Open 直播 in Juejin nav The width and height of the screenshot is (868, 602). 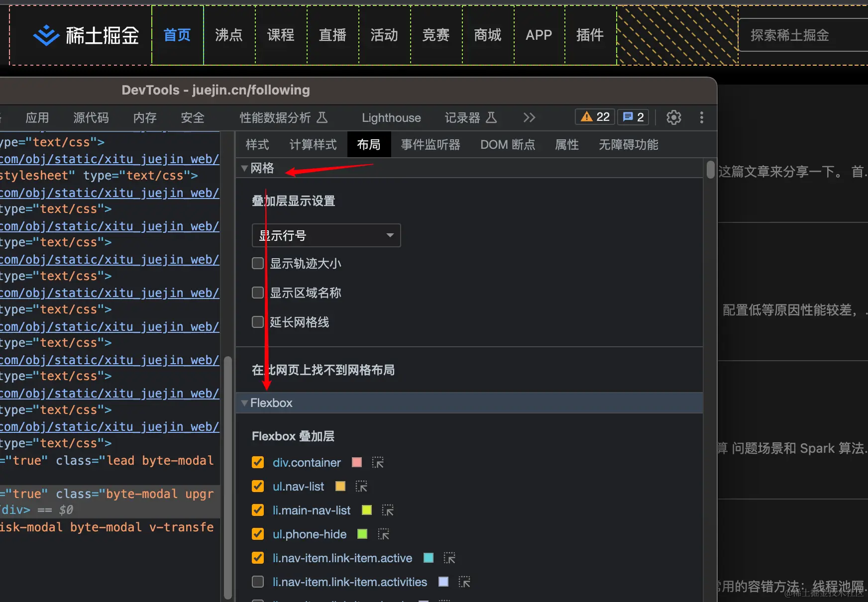(332, 35)
